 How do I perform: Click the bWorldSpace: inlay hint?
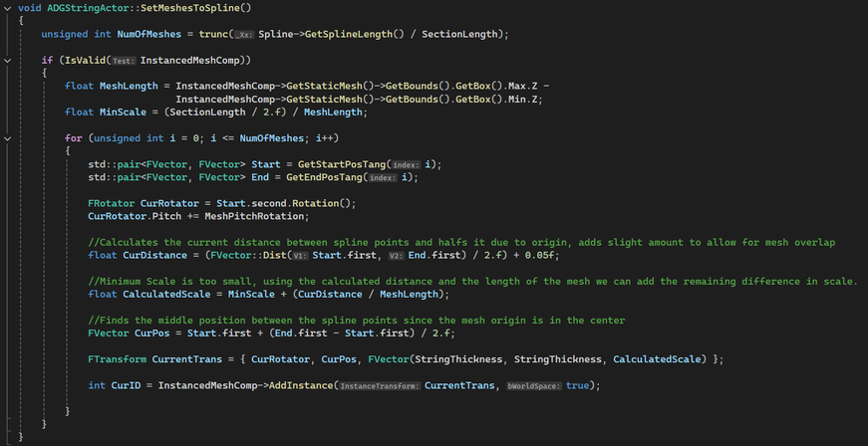point(534,385)
